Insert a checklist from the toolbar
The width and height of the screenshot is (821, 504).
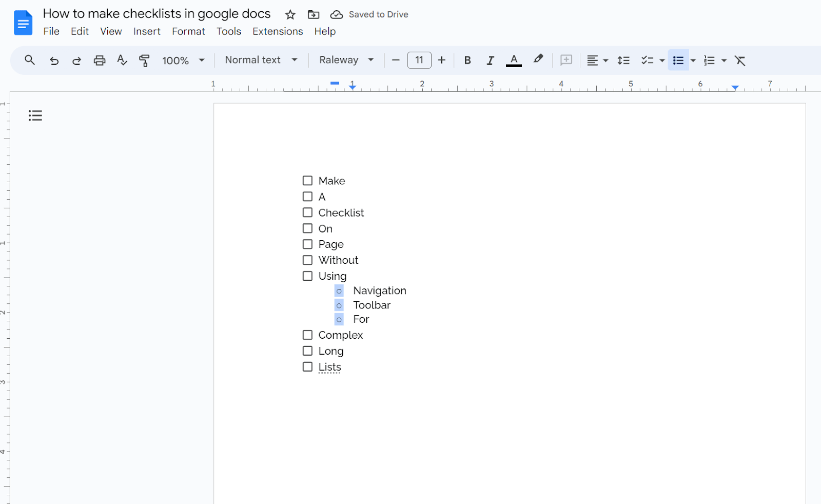tap(648, 60)
